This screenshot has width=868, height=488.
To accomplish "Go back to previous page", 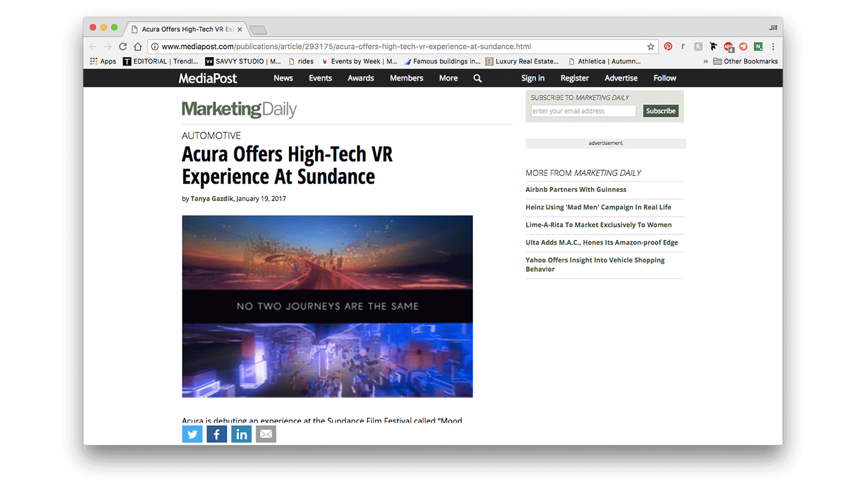I will (93, 46).
